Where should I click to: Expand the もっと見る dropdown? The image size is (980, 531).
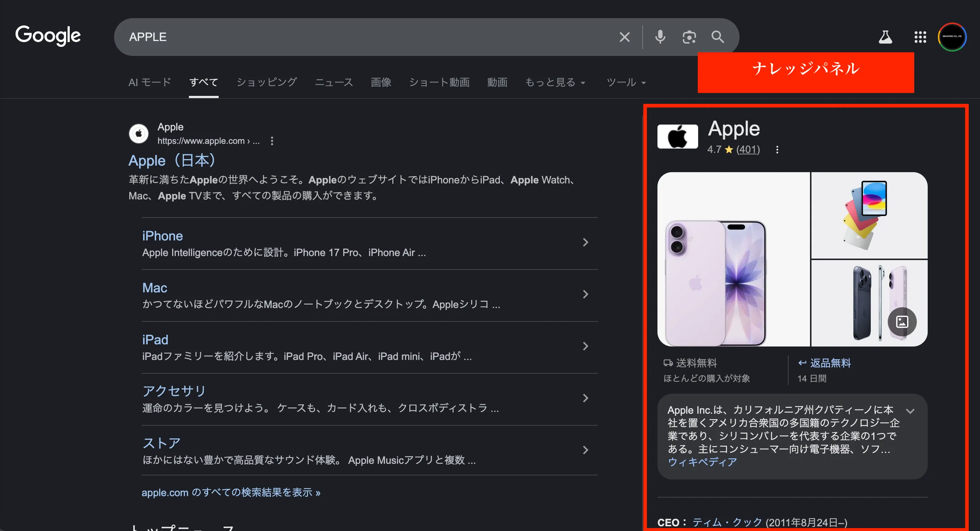[x=555, y=82]
